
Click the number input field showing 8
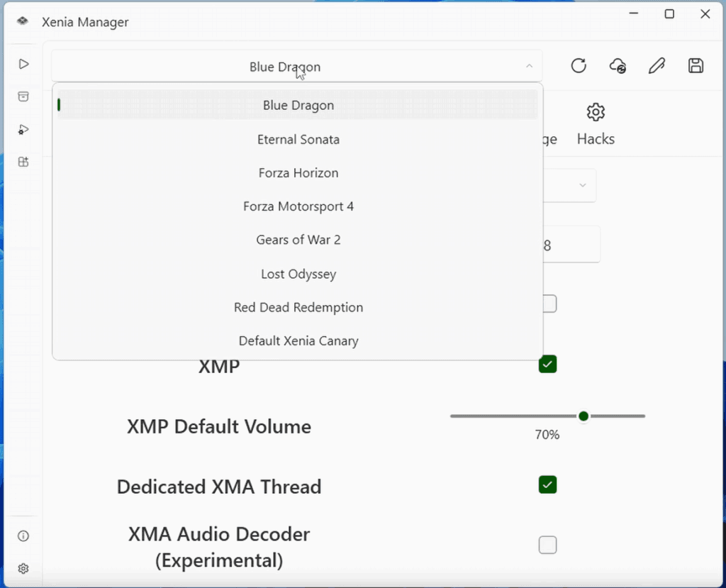pyautogui.click(x=571, y=245)
